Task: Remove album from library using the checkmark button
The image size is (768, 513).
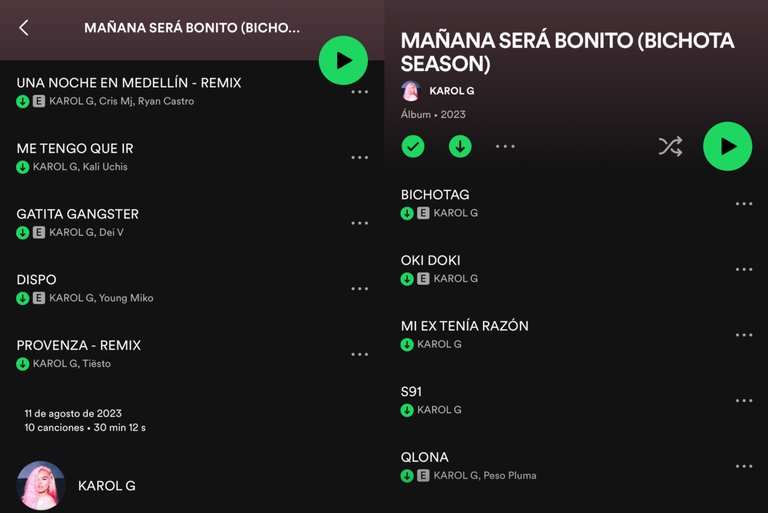Action: pyautogui.click(x=413, y=147)
